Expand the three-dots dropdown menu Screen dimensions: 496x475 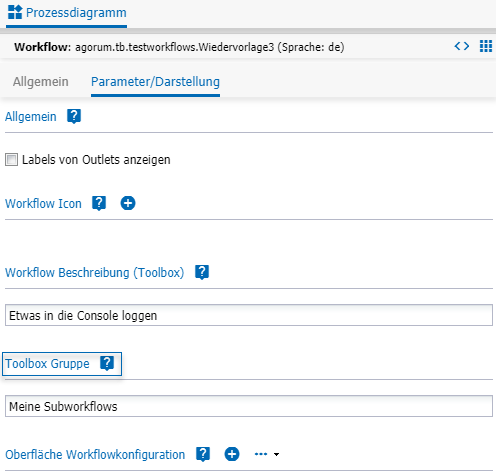(261, 454)
